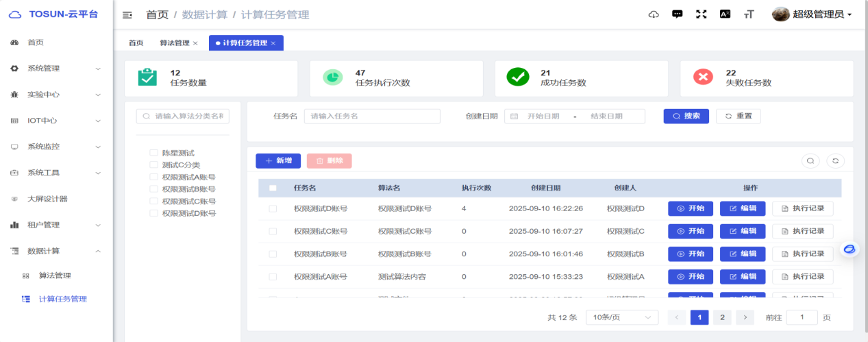Click the round refresh icon above table
Image resolution: width=868 pixels, height=342 pixels.
click(x=835, y=161)
